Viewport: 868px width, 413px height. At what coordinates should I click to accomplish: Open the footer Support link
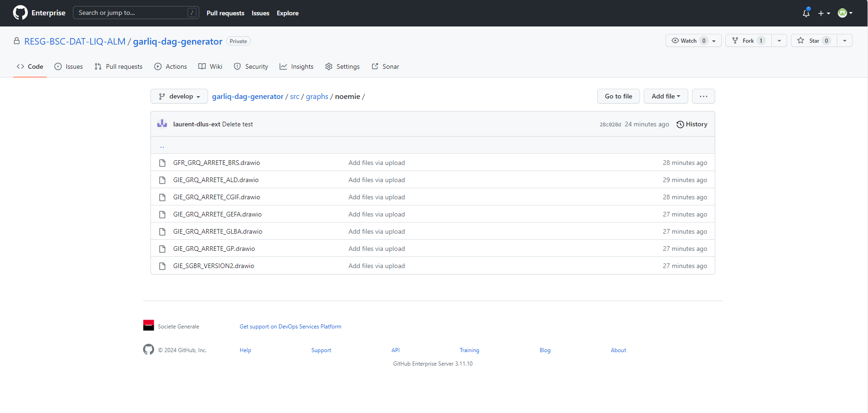click(321, 350)
